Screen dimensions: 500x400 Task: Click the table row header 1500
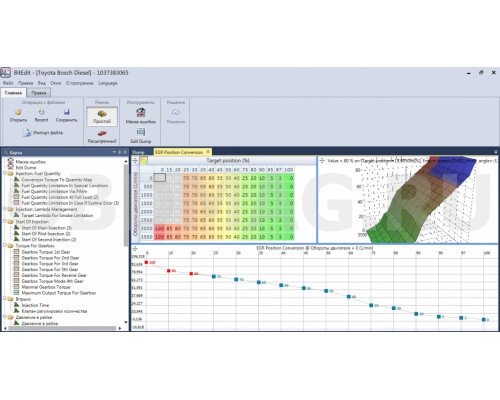(x=146, y=203)
